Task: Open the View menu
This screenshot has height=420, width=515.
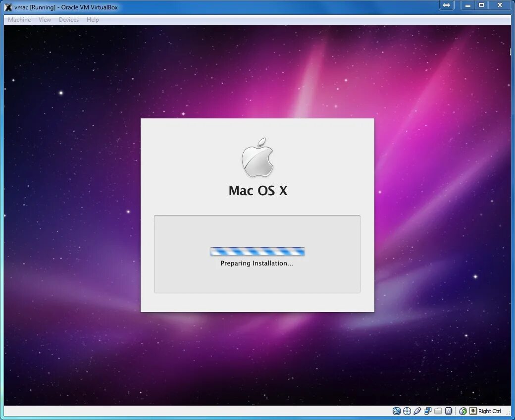Action: point(45,20)
